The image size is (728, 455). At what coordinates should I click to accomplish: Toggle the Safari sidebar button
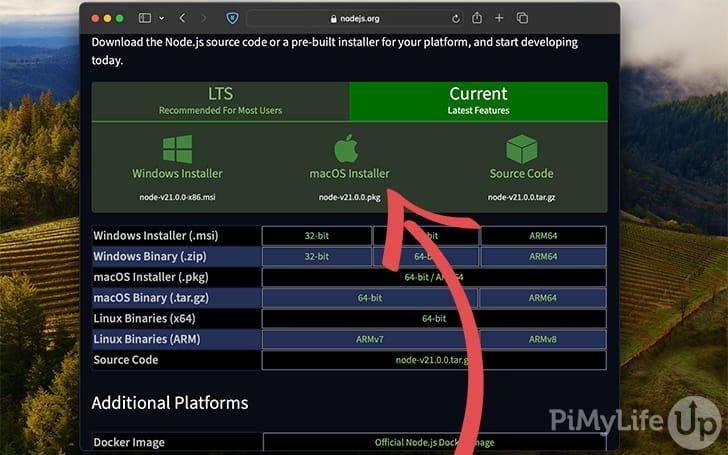(x=145, y=18)
